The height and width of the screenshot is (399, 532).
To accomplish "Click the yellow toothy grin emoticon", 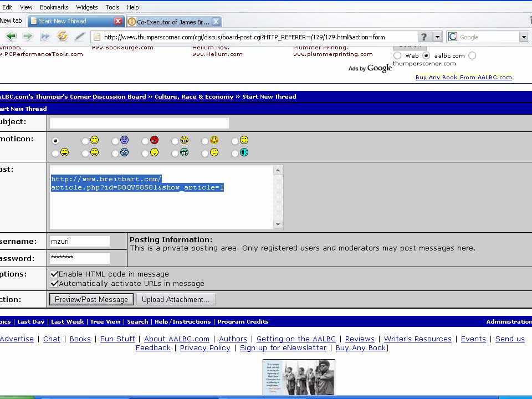I will 184,140.
